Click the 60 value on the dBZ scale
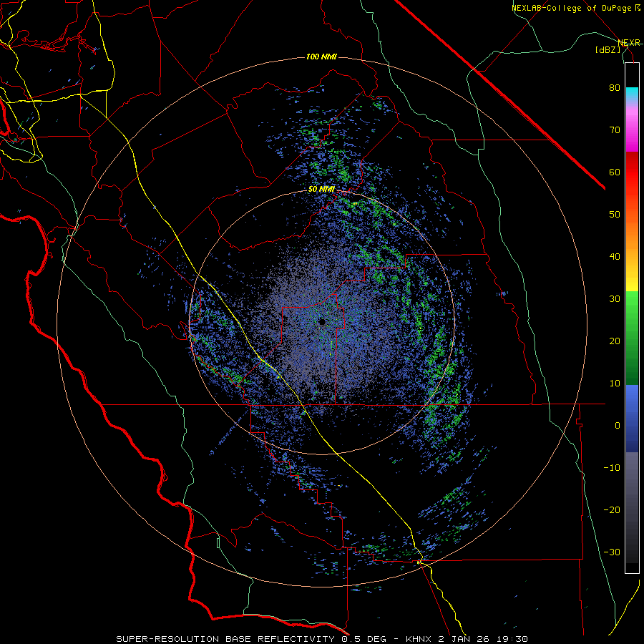 pyautogui.click(x=615, y=172)
